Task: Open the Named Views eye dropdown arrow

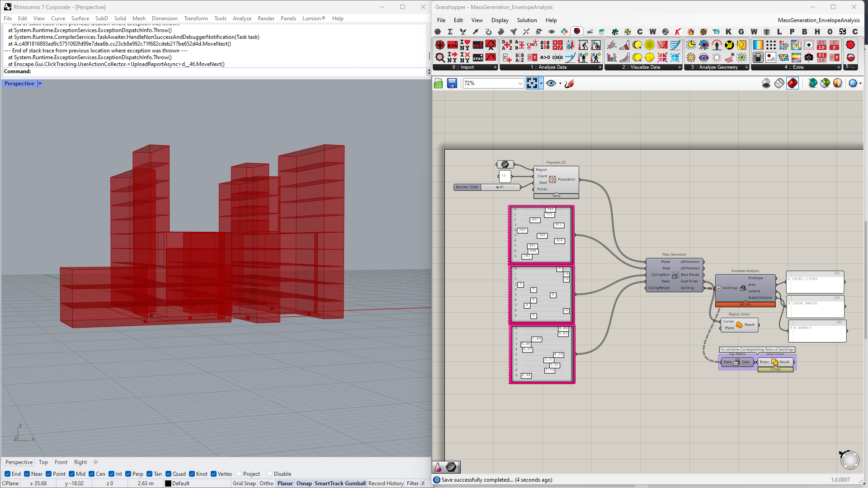Action: pos(560,83)
